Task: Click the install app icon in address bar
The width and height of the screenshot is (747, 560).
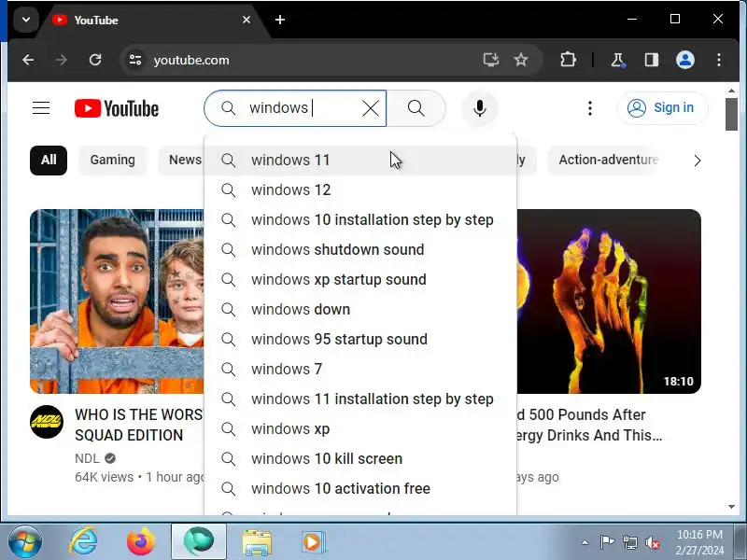Action: [x=491, y=60]
